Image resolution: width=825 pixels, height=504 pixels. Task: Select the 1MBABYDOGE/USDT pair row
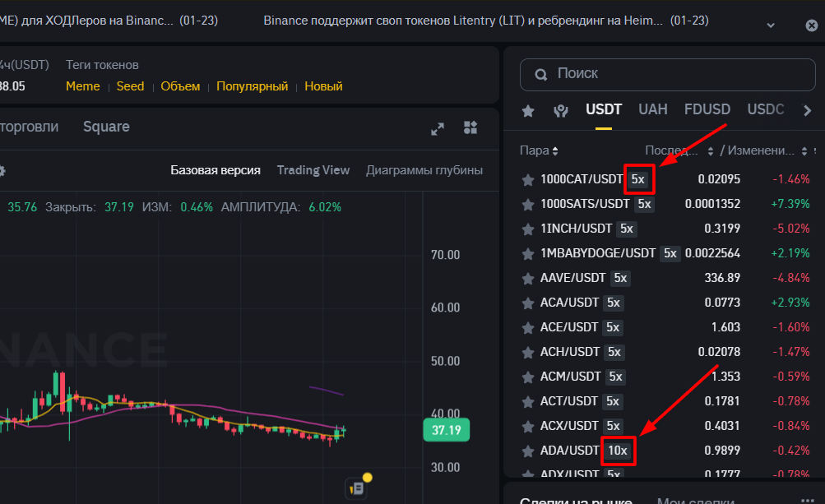click(x=665, y=253)
